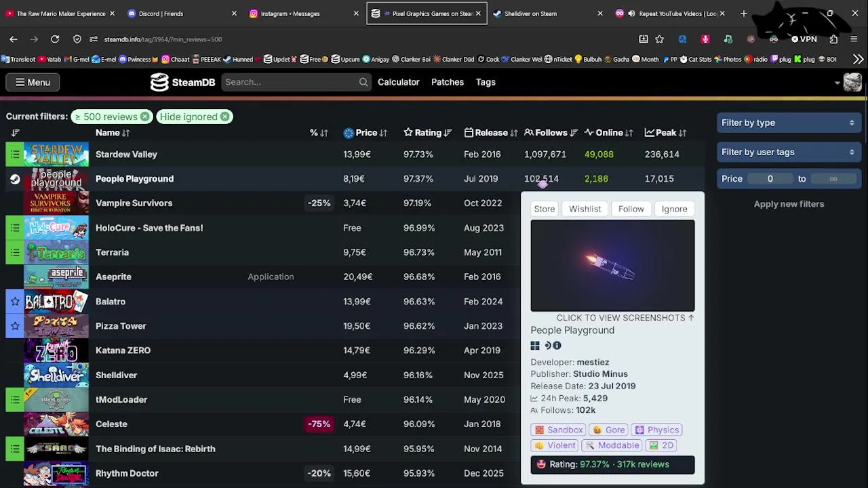Click Follow in the People Playground popup

631,209
